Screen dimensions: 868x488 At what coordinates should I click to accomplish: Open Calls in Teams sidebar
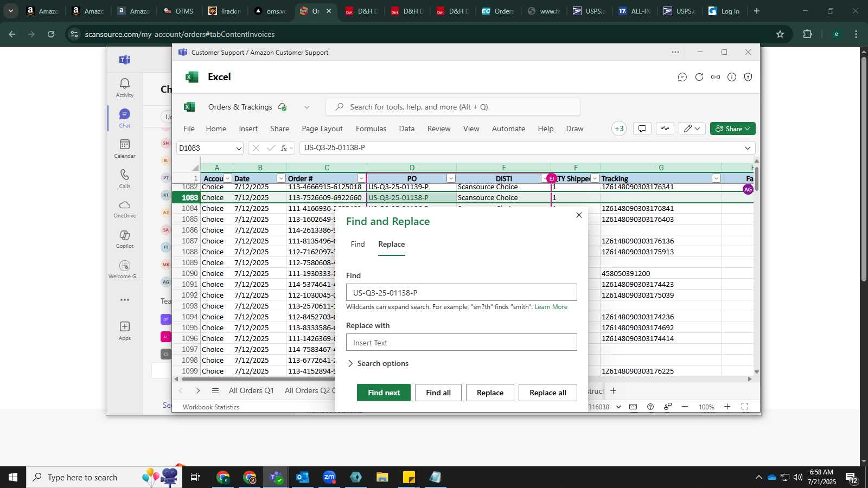[x=125, y=178]
